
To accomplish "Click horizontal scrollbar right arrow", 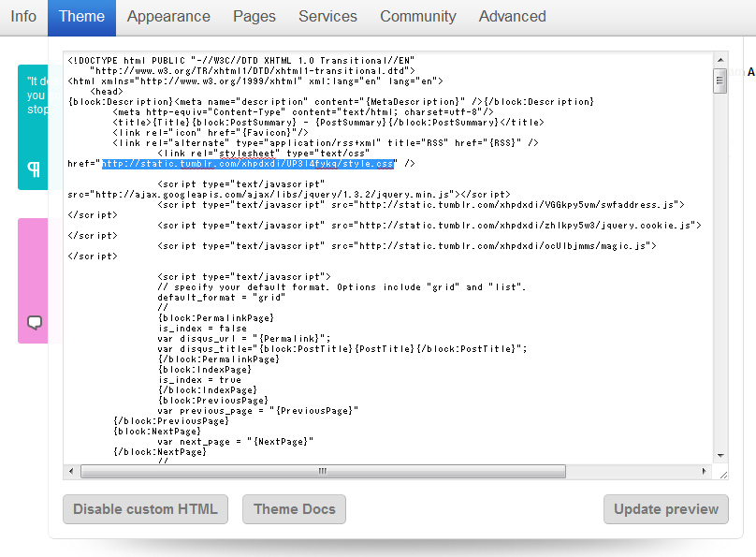I will click(x=704, y=471).
